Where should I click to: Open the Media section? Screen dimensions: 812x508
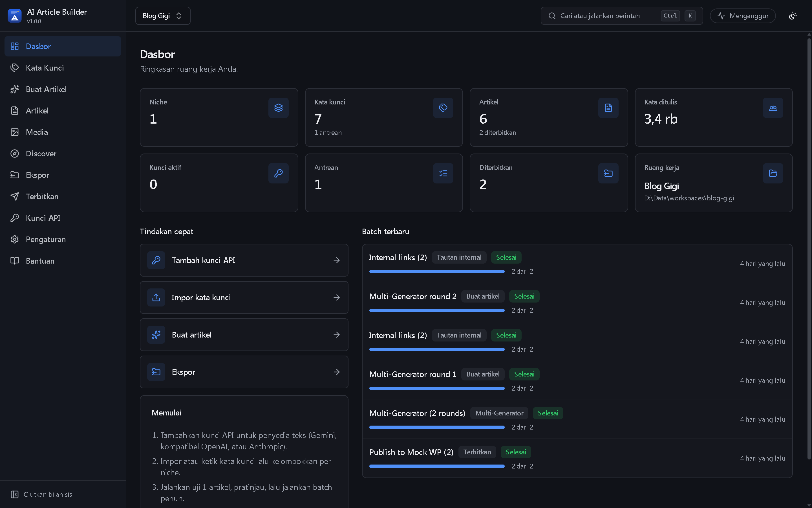(63, 132)
